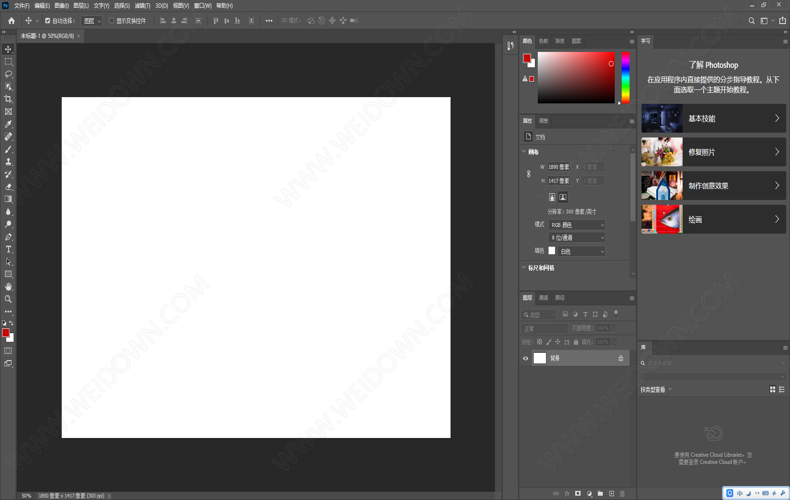Click the Home icon in options bar

[11, 20]
